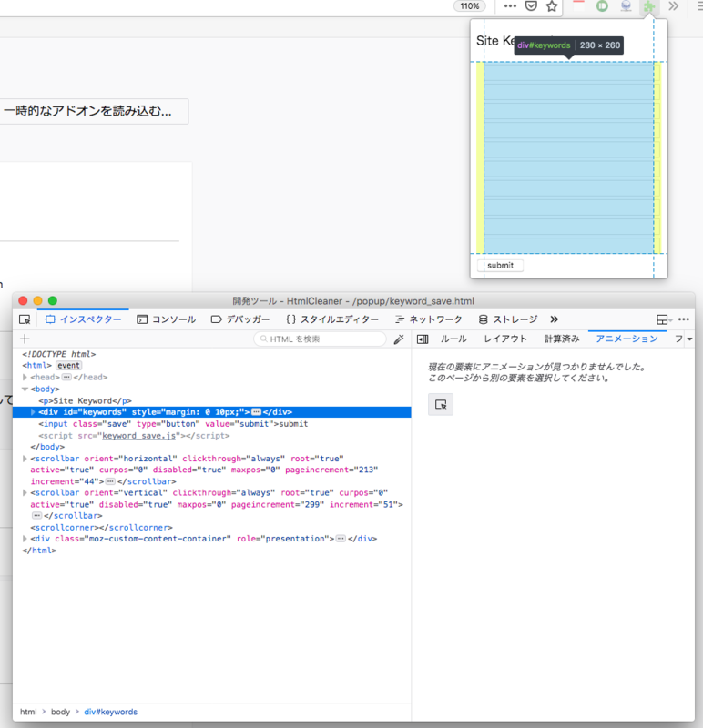Collapse the body node

[x=25, y=389]
